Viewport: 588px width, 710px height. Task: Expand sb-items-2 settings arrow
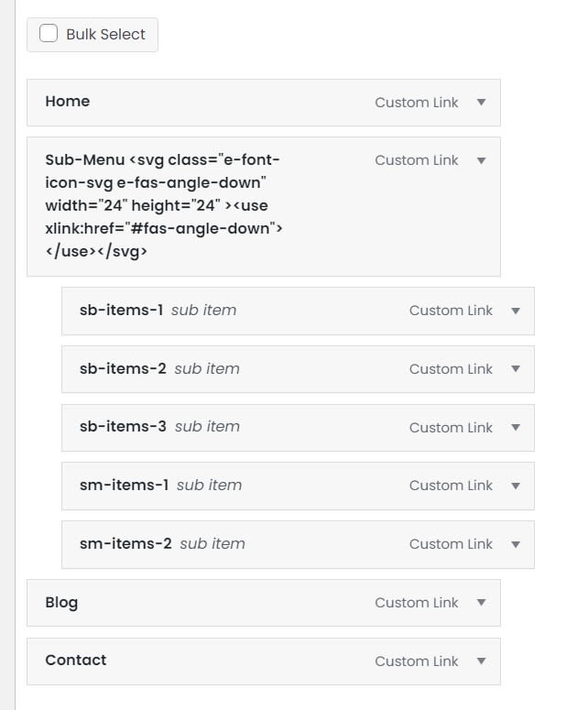(x=516, y=369)
